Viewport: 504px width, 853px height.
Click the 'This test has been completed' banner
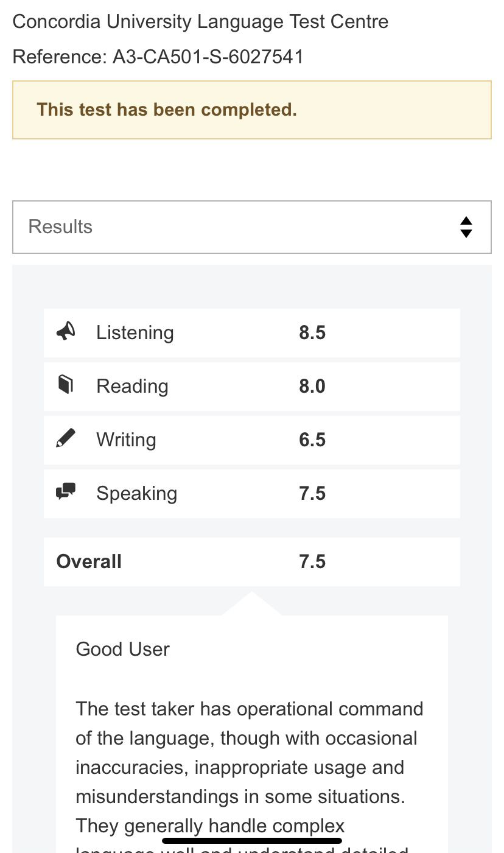252,110
